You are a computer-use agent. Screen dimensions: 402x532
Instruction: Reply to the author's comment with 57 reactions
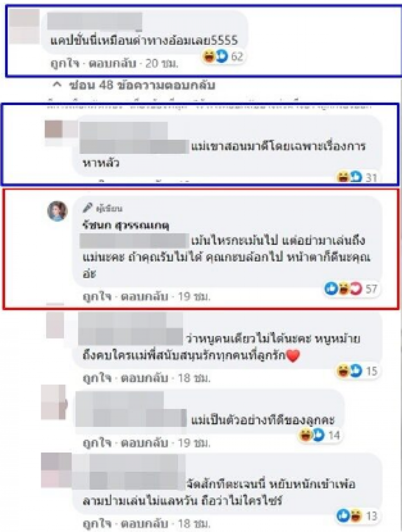point(144,297)
